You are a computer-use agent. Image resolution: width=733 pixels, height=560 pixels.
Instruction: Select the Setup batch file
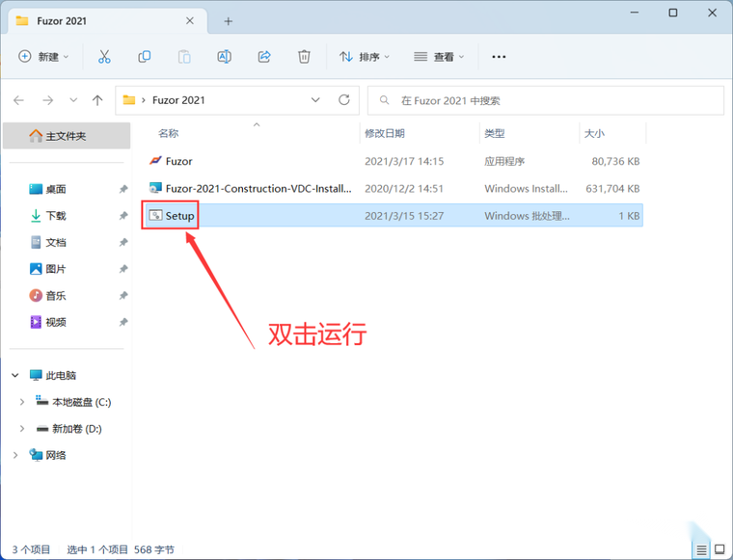394,216
